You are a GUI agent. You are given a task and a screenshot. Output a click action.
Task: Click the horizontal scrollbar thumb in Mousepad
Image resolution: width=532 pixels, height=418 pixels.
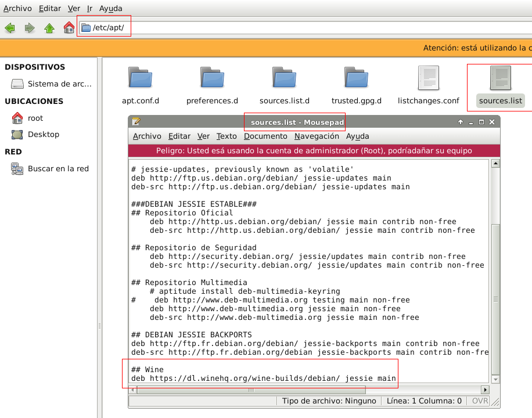[x=251, y=390]
